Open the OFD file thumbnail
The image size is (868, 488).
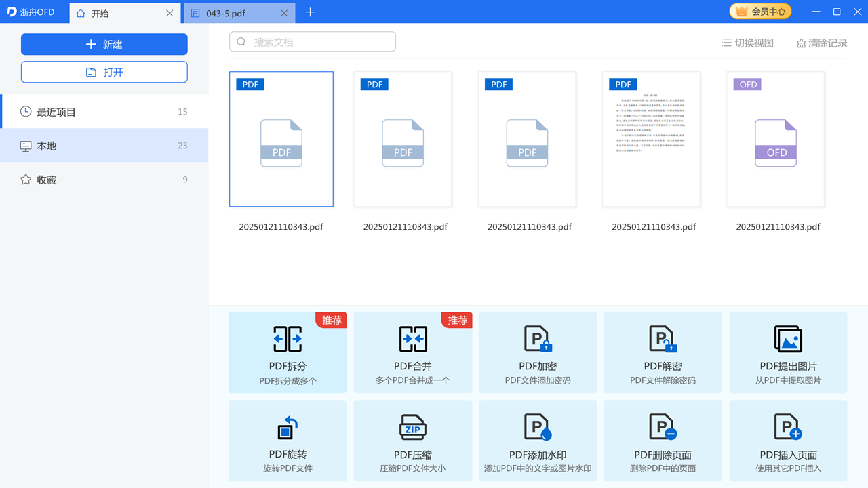(776, 139)
